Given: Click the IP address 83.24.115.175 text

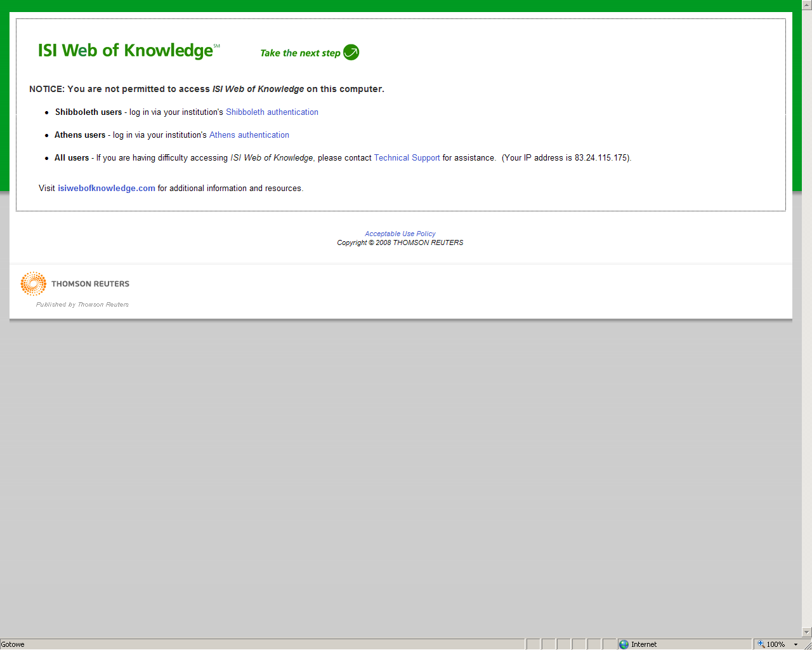Looking at the screenshot, I should pyautogui.click(x=601, y=158).
